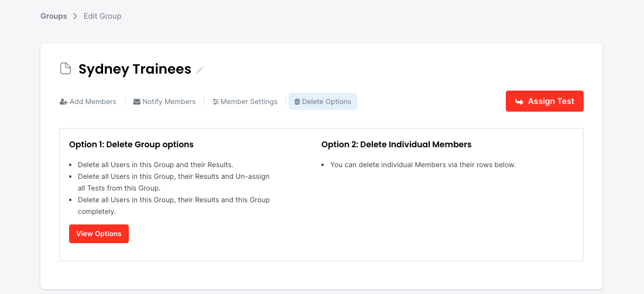Viewport: 644px width, 294px height.
Task: Go back to Groups via breadcrumb
Action: tap(53, 16)
